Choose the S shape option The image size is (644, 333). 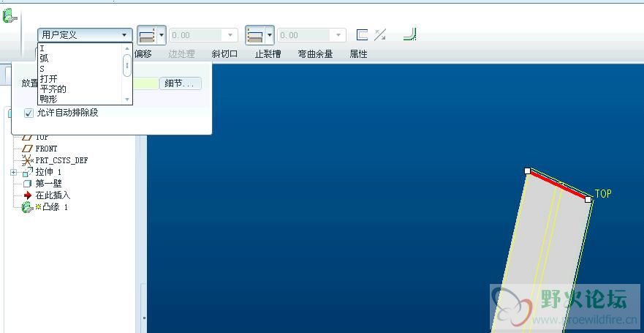pyautogui.click(x=42, y=69)
